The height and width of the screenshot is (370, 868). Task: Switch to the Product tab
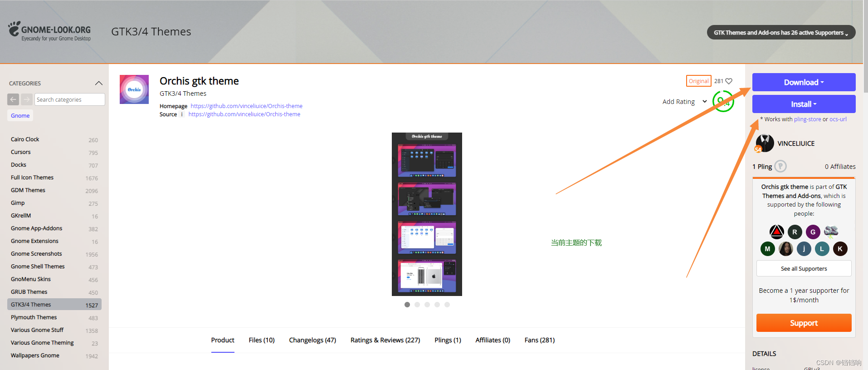coord(223,340)
